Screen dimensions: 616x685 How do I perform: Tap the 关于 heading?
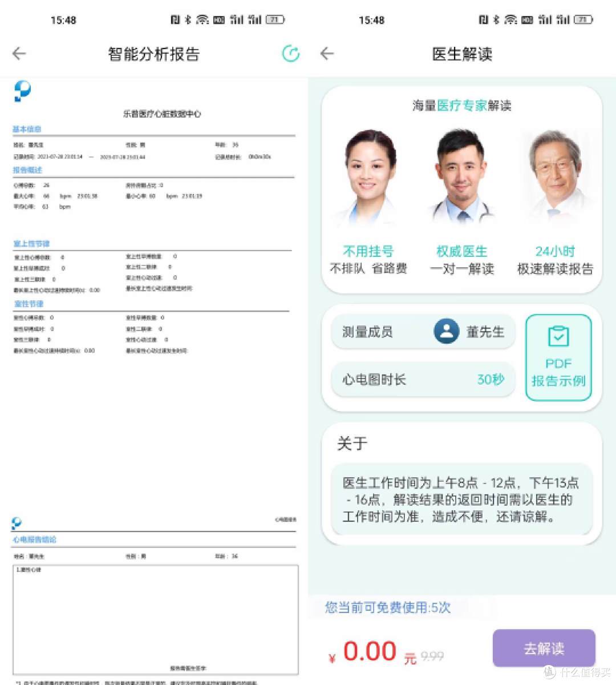tap(352, 444)
